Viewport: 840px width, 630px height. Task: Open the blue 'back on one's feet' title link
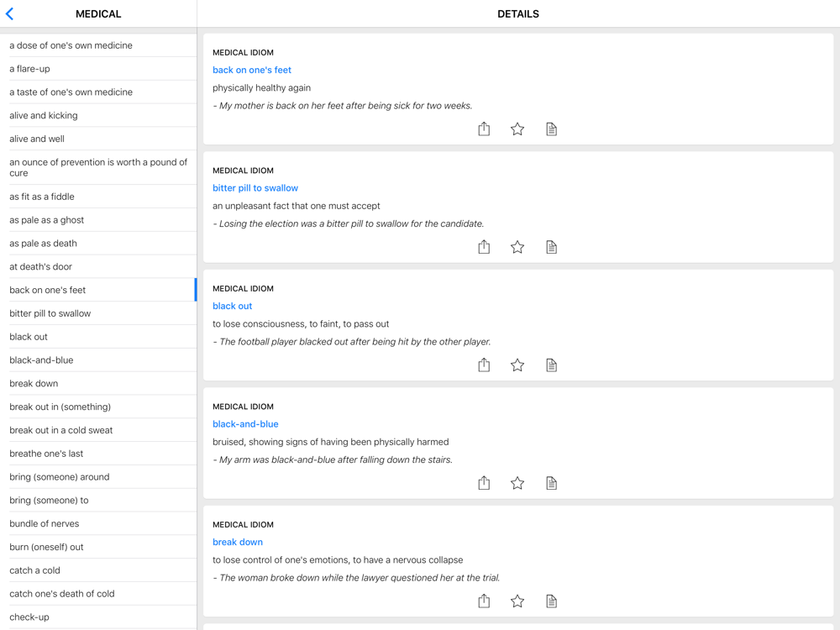pos(252,71)
